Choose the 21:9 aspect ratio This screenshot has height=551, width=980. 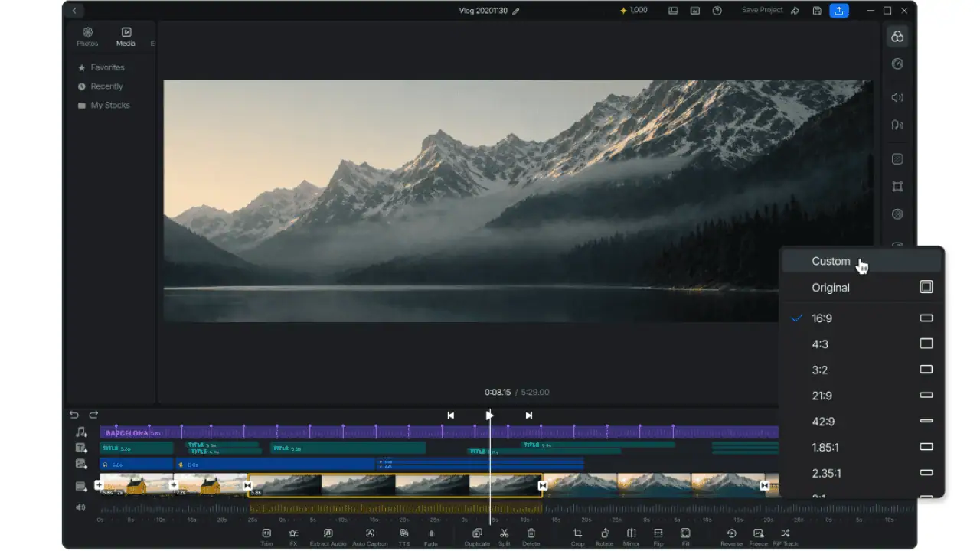(x=862, y=396)
